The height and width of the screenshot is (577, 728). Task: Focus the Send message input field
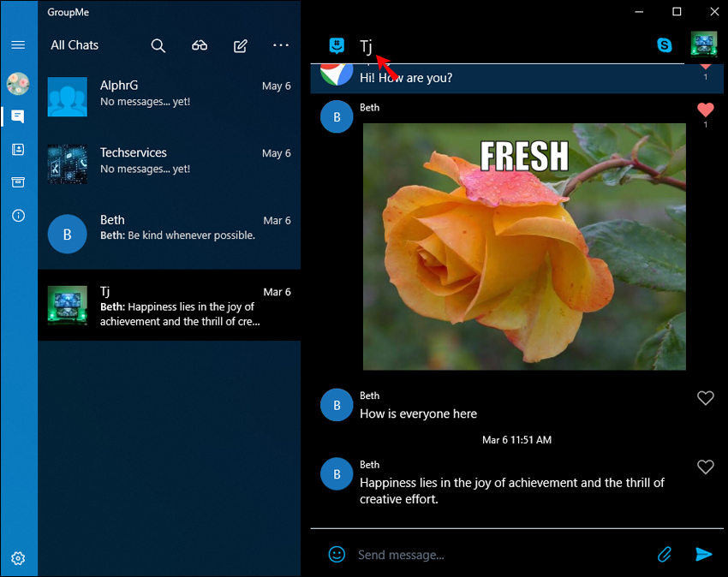pos(501,555)
